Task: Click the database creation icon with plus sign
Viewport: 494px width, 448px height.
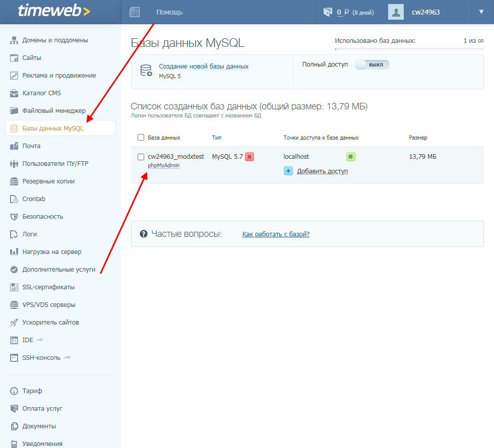Action: pyautogui.click(x=145, y=71)
